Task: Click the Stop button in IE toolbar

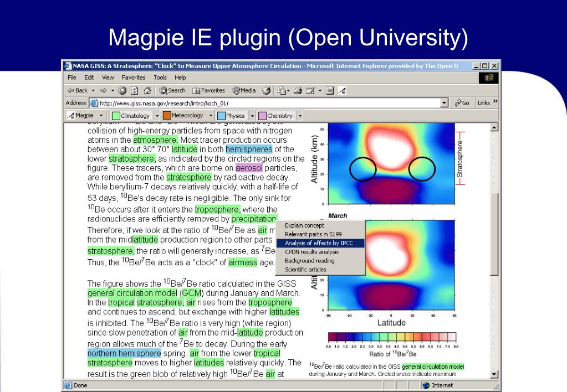Action: tap(121, 90)
